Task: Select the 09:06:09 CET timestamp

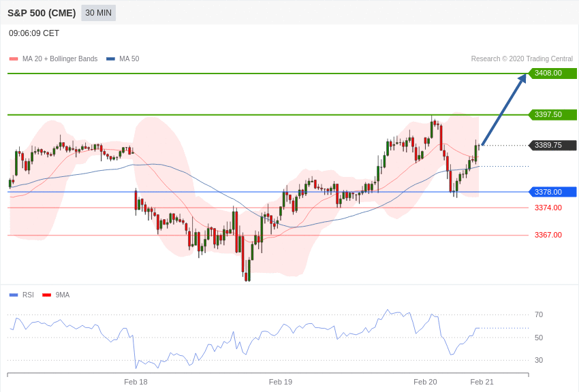Action: click(x=34, y=33)
